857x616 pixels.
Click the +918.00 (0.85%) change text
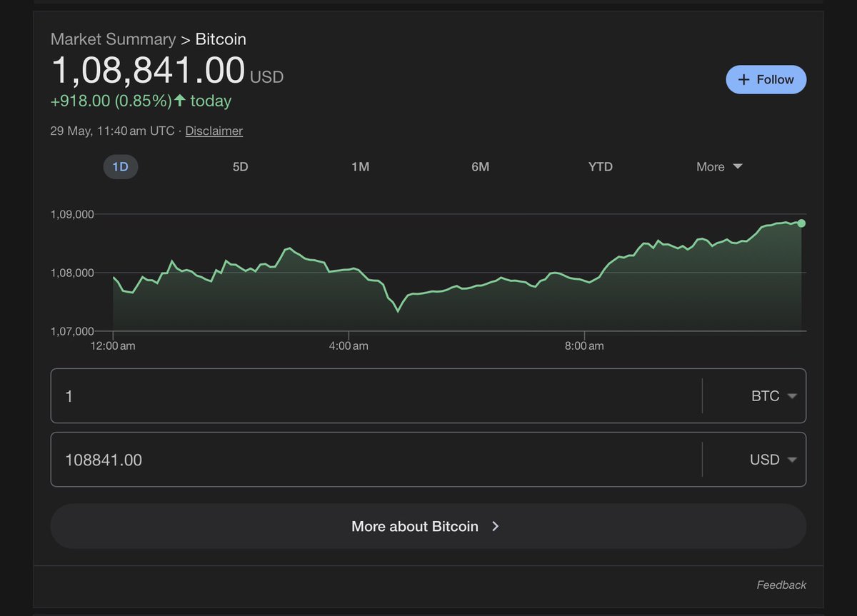click(x=111, y=101)
